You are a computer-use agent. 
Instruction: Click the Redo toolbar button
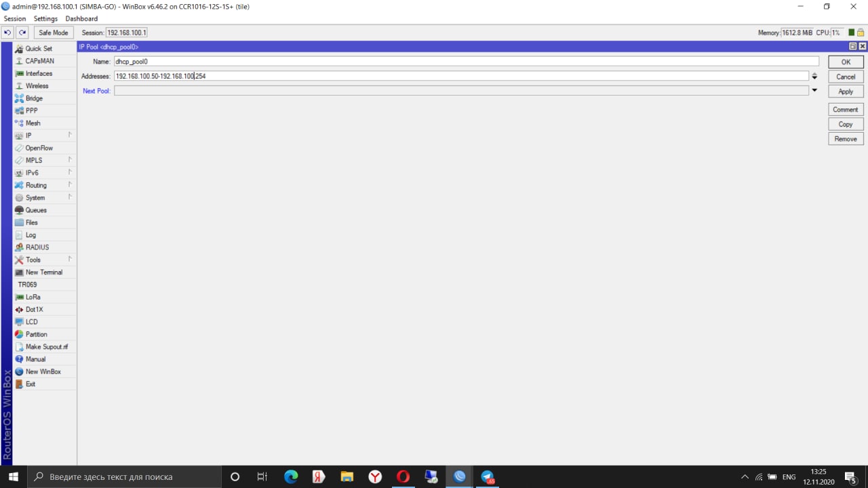click(x=22, y=33)
